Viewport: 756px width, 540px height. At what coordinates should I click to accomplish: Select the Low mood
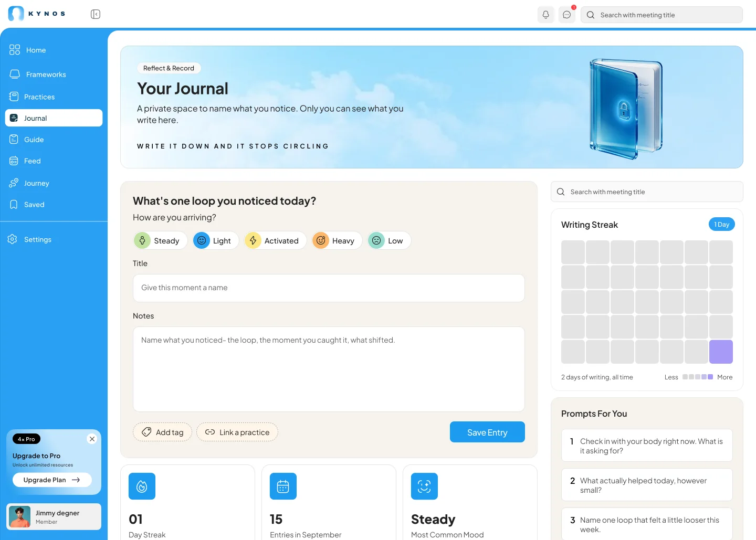pyautogui.click(x=389, y=240)
